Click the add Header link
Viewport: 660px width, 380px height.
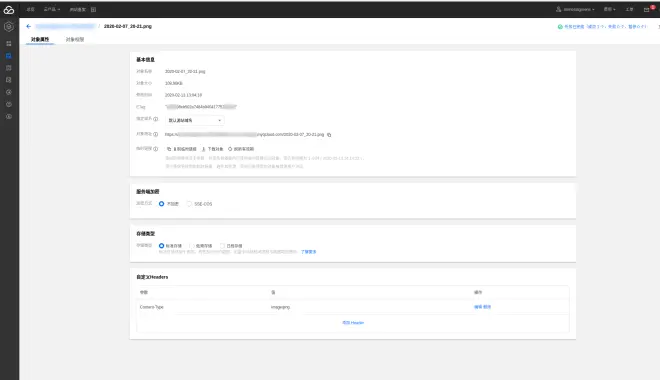pos(353,323)
